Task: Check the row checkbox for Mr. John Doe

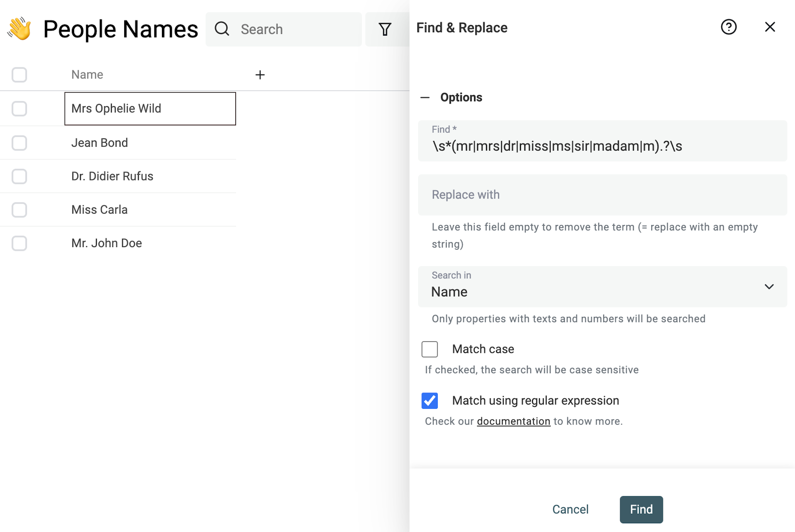Action: click(19, 243)
